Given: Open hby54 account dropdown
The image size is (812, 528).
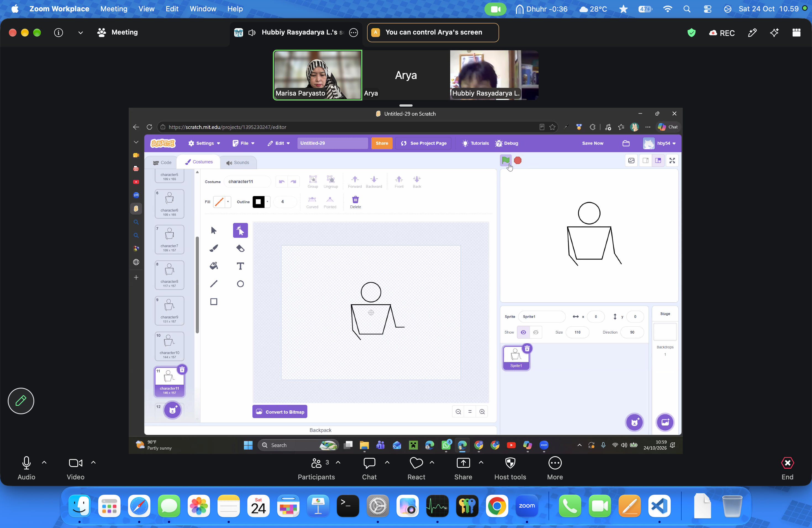Looking at the screenshot, I should pos(659,143).
